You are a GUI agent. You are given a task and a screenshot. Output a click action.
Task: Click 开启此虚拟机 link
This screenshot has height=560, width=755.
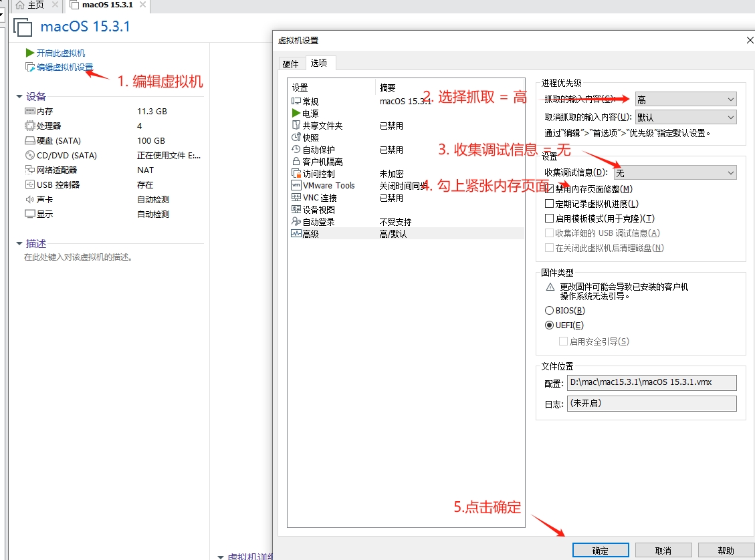coord(61,53)
